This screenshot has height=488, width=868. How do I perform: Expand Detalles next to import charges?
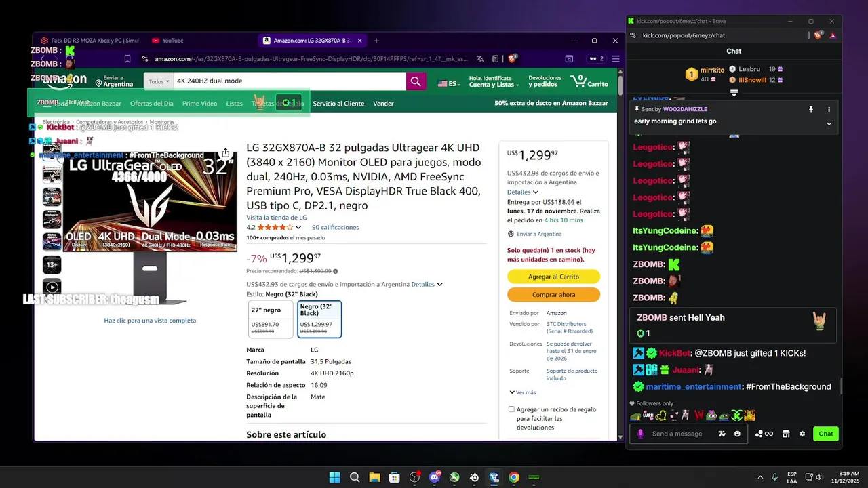tap(427, 284)
